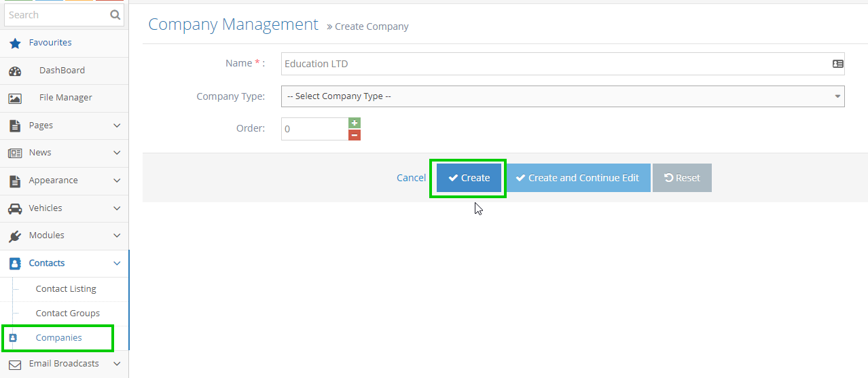Click the File Manager image icon
The image size is (868, 378).
pyautogui.click(x=15, y=98)
